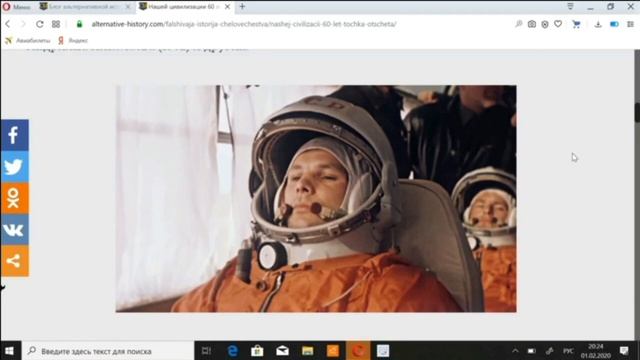Go forward to the next page
Image resolution: width=640 pixels, height=360 pixels.
(x=23, y=24)
